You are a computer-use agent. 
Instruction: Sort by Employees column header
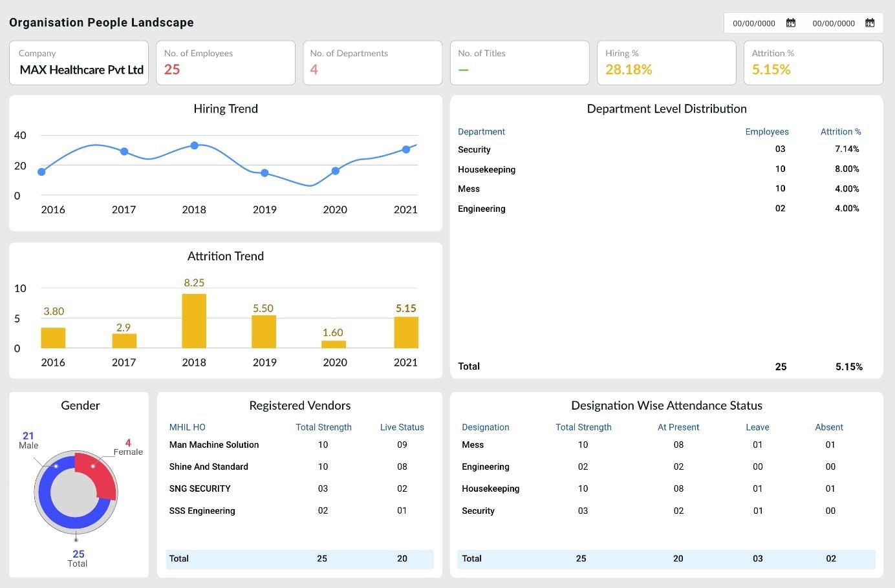click(x=767, y=132)
